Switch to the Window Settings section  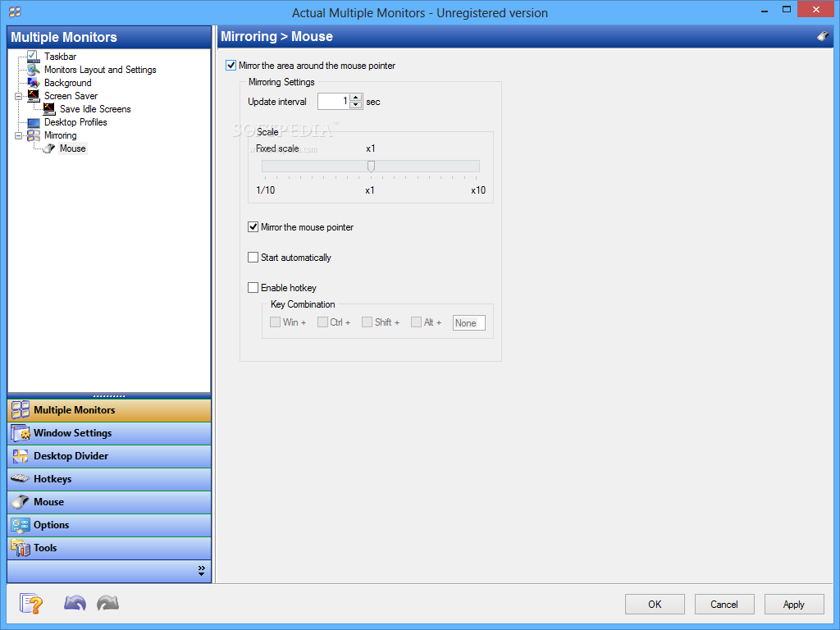tap(109, 433)
